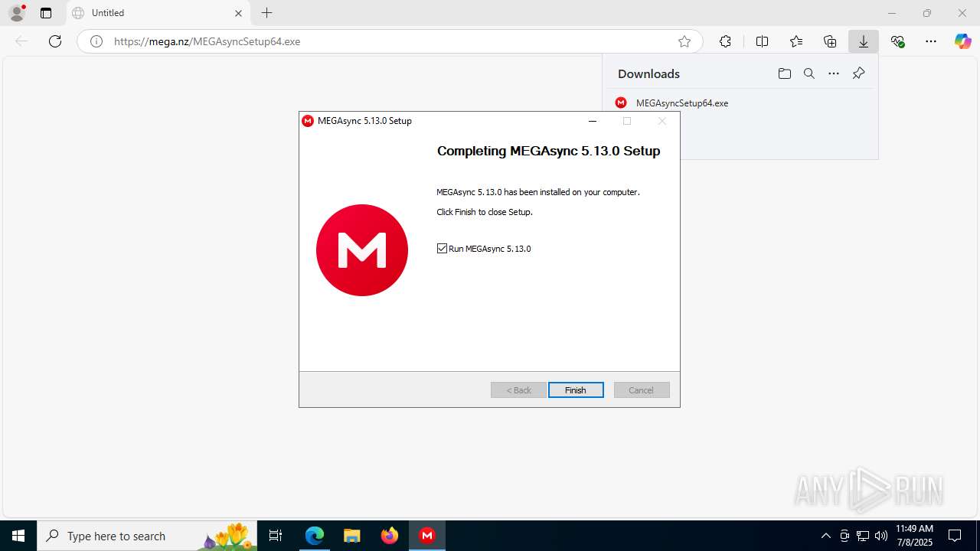This screenshot has height=551, width=980.
Task: Open the Windows Start menu
Action: pos(18,536)
